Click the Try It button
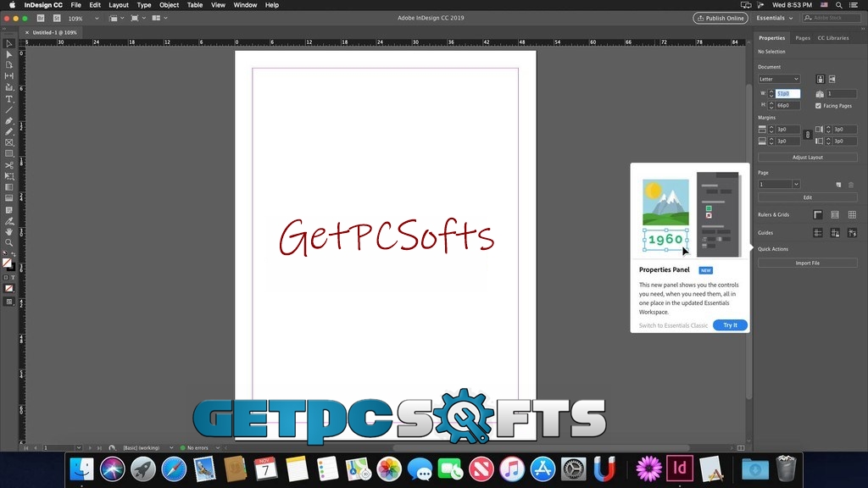 click(x=730, y=325)
